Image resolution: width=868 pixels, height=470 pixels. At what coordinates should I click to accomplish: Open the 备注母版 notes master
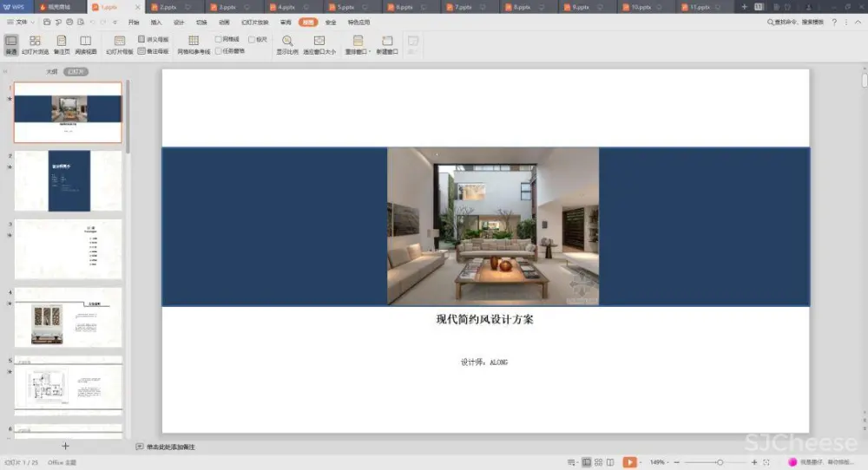pyautogui.click(x=154, y=51)
